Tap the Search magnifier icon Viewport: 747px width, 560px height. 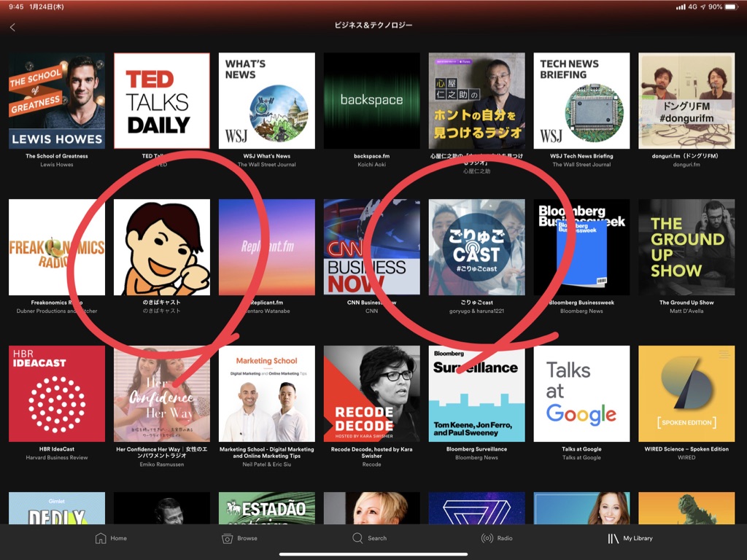(x=357, y=538)
